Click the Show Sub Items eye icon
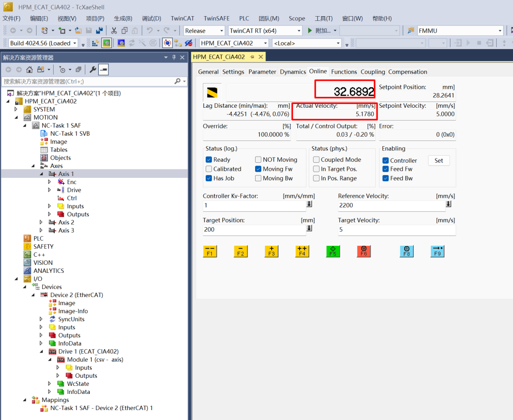This screenshot has width=513, height=420. pos(189,43)
